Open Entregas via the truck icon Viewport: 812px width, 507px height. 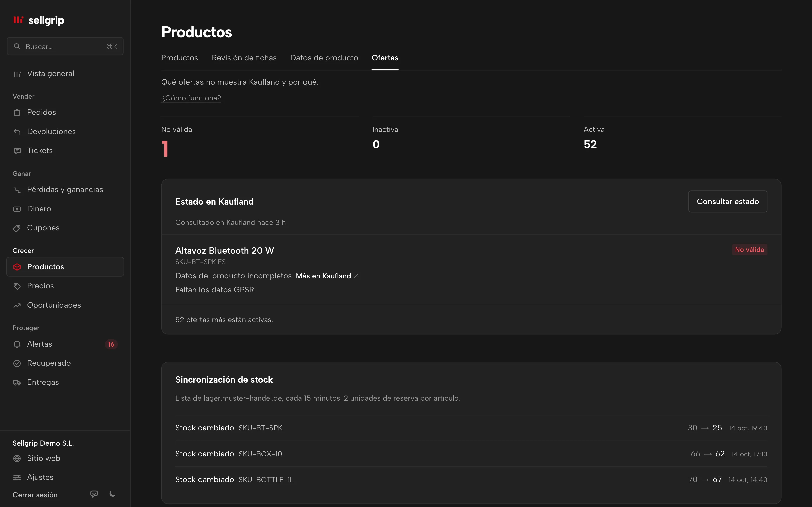[17, 382]
